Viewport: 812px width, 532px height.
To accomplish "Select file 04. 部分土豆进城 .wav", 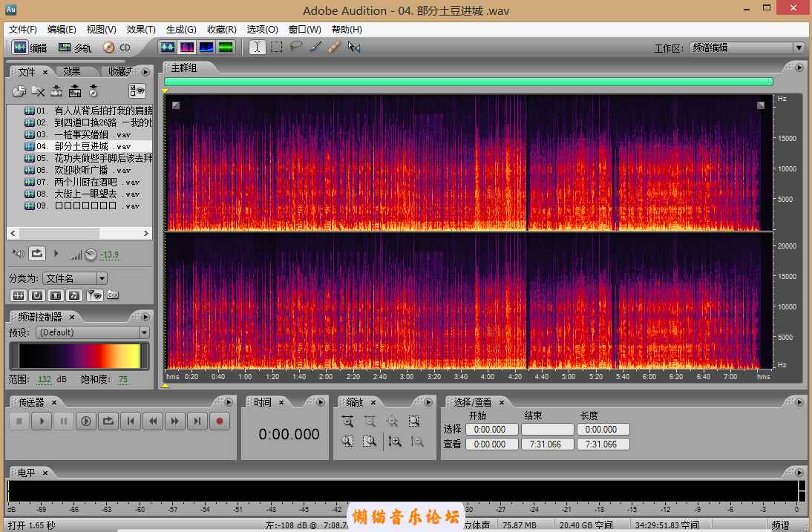I will coord(79,146).
